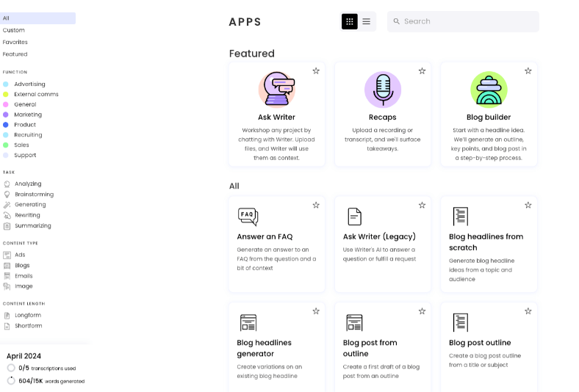Image resolution: width=579 pixels, height=392 pixels.
Task: Open Blog builder stacked stones icon
Action: pos(489,90)
